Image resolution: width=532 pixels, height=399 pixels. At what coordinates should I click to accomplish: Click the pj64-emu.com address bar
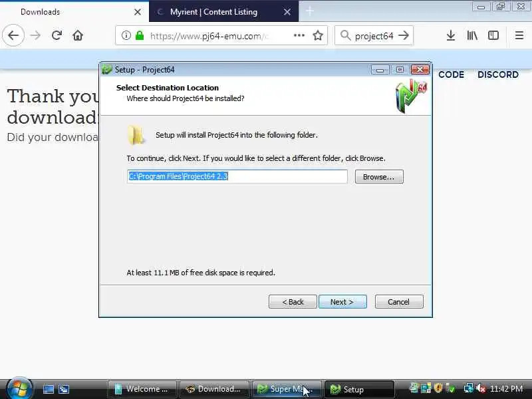[221, 35]
